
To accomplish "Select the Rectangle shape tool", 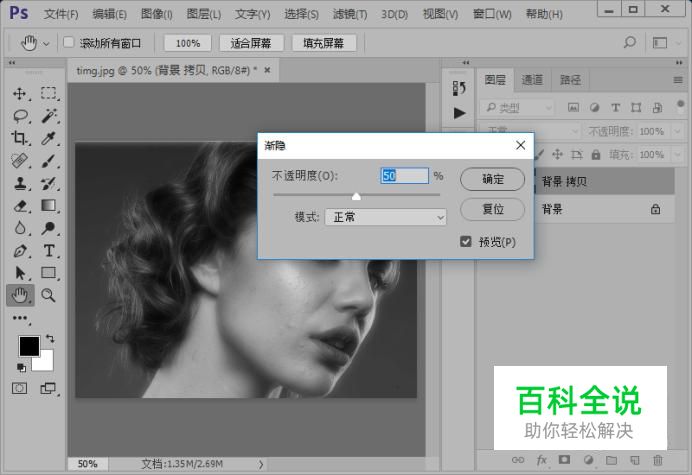I will (48, 273).
